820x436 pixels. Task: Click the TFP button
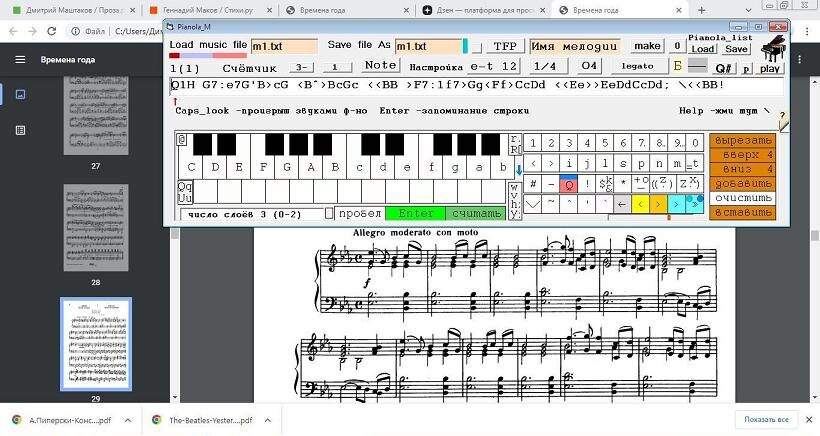click(x=505, y=46)
